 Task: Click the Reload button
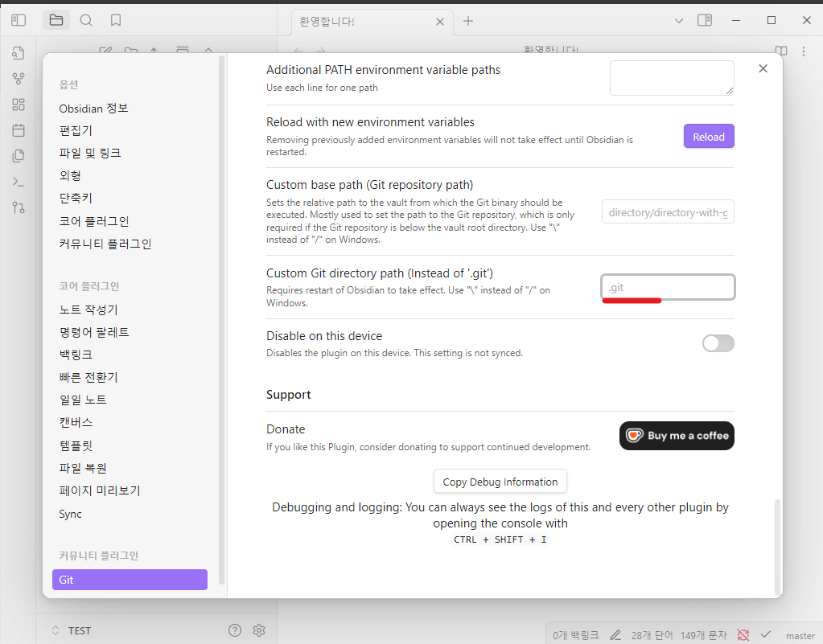[709, 137]
